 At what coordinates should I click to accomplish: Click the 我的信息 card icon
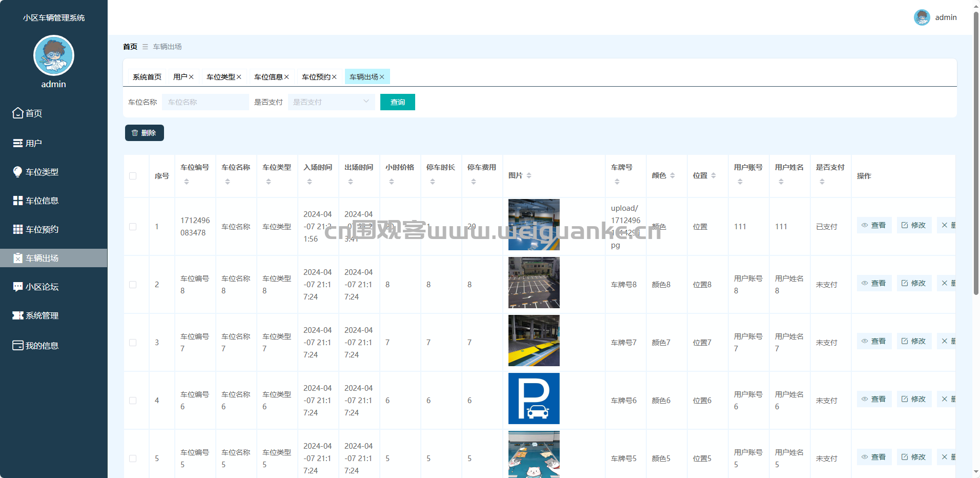tap(18, 345)
